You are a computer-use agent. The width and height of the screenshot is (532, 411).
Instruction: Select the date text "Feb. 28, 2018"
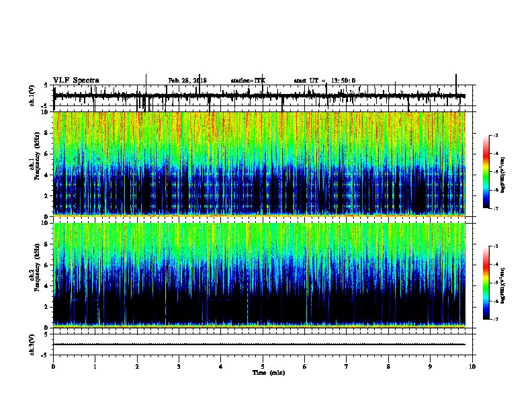coord(187,81)
